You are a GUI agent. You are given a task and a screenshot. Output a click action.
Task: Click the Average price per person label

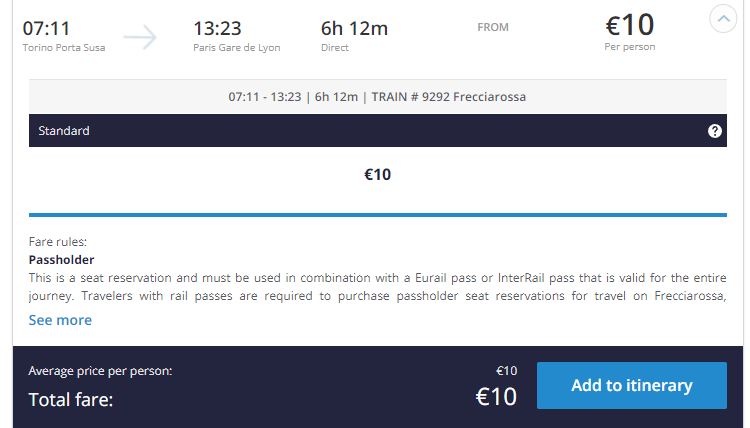100,371
